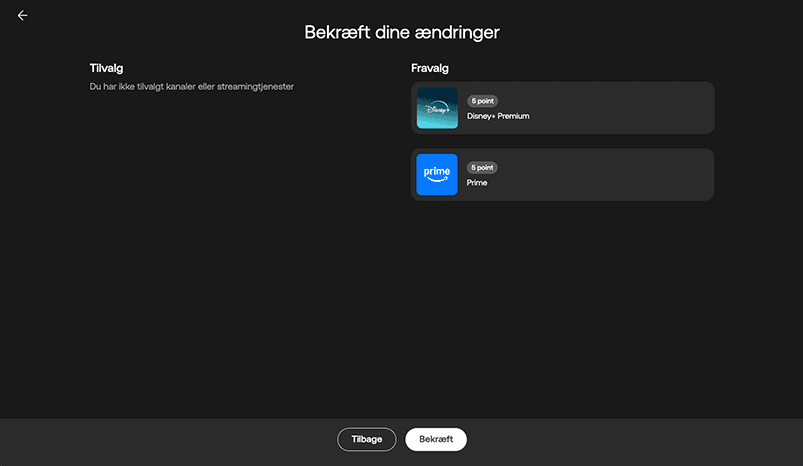Image resolution: width=803 pixels, height=466 pixels.
Task: Select the Prime label text
Action: tap(477, 183)
